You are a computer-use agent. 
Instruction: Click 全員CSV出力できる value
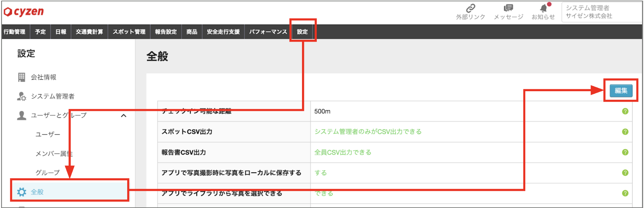tap(343, 152)
